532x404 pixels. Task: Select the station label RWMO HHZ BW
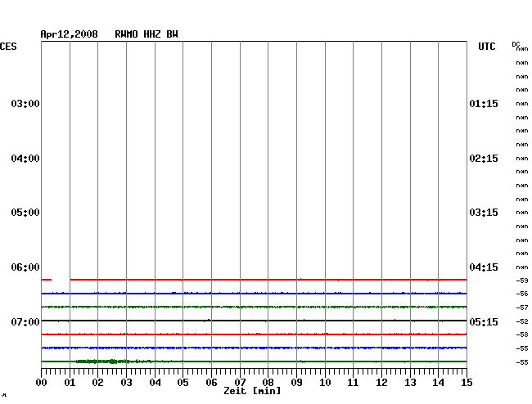click(147, 34)
